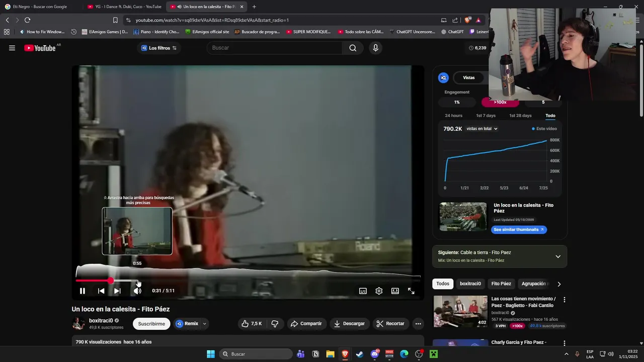The width and height of the screenshot is (644, 362).
Task: Start a voice search with the microphone icon
Action: tap(375, 48)
